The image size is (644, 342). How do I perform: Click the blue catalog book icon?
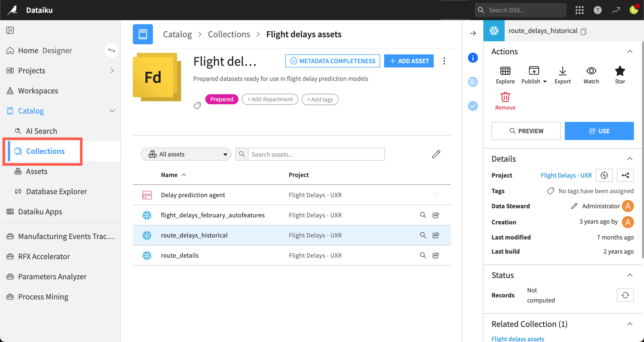143,34
